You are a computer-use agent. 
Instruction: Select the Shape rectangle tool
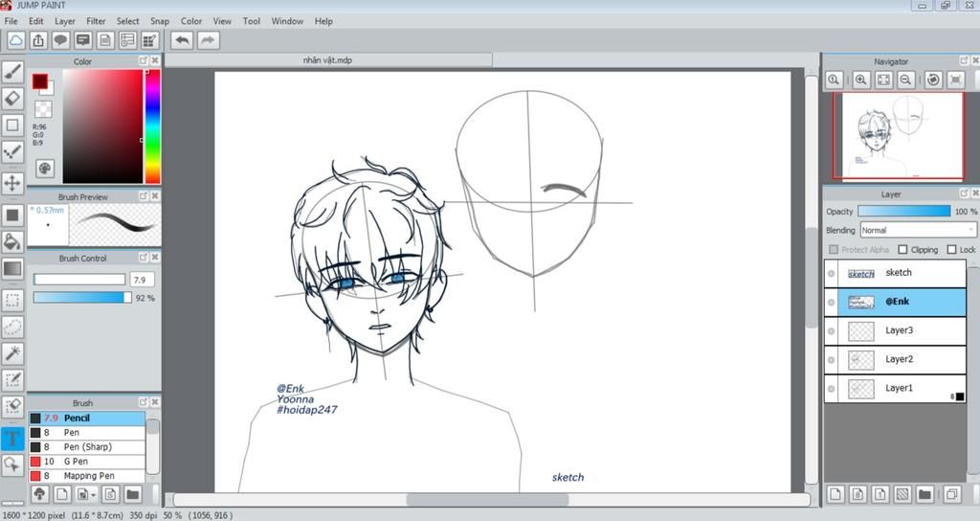(12, 125)
